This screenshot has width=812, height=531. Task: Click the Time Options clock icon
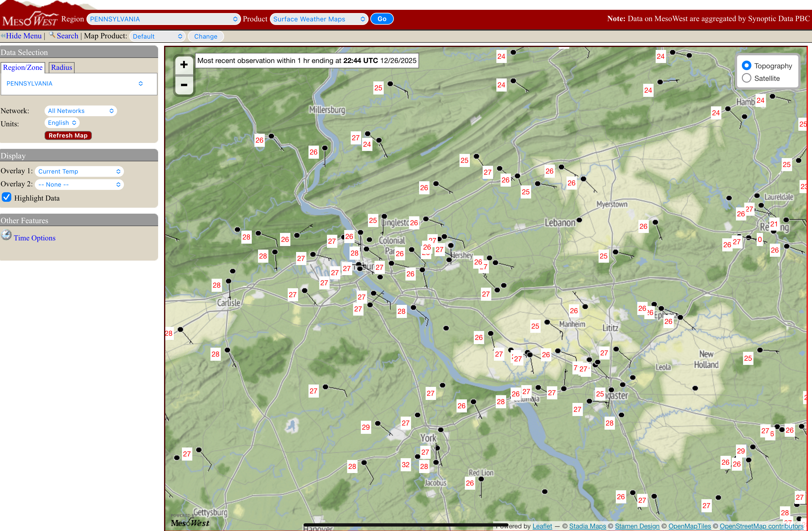pyautogui.click(x=6, y=235)
